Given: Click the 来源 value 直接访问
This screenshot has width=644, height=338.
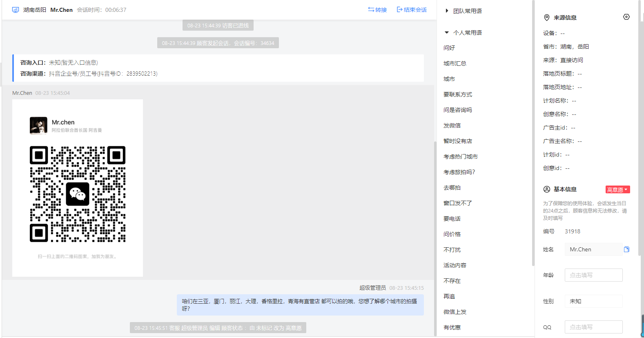Looking at the screenshot, I should (572, 60).
